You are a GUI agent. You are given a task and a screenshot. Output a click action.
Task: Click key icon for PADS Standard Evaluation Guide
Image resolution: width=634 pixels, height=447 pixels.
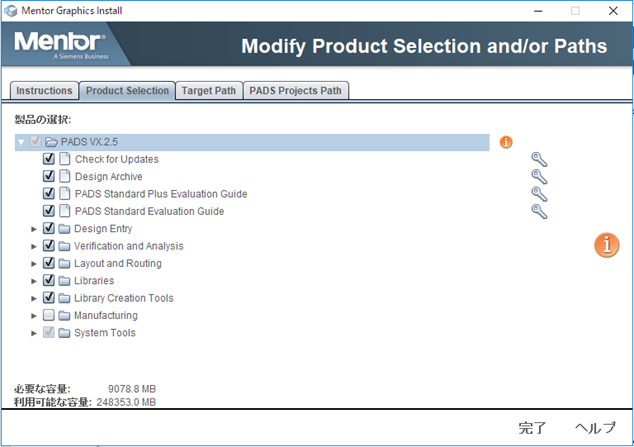539,211
